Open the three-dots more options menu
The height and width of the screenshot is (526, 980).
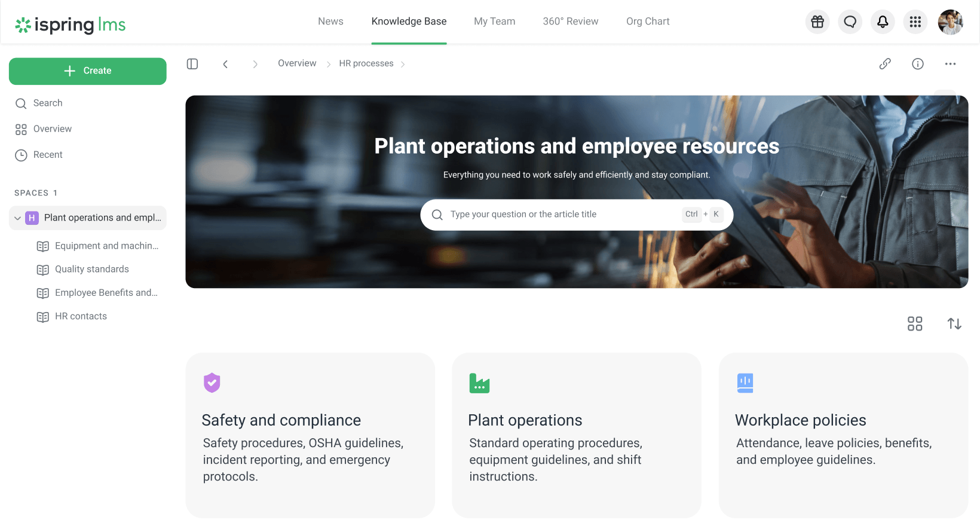(x=950, y=64)
